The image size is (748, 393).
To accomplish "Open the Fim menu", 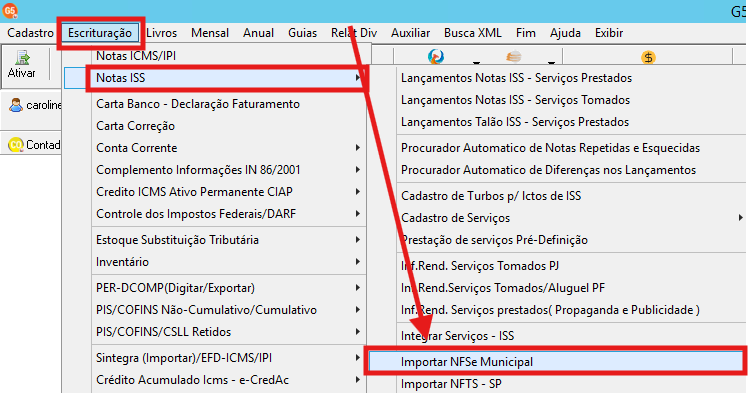I will click(x=526, y=33).
